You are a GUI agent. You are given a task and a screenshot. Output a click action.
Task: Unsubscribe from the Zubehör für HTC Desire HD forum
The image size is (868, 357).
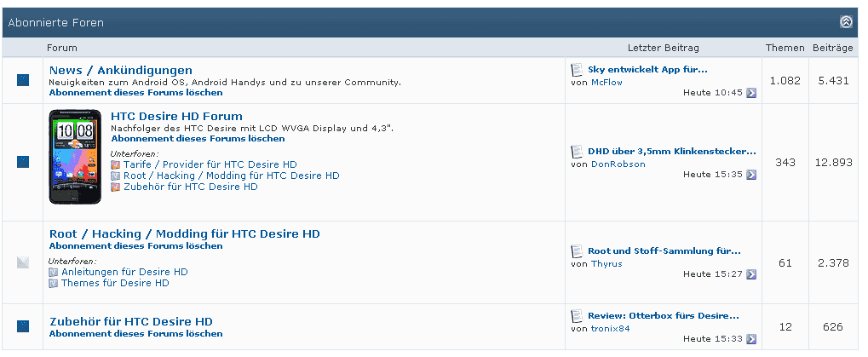[x=135, y=334]
